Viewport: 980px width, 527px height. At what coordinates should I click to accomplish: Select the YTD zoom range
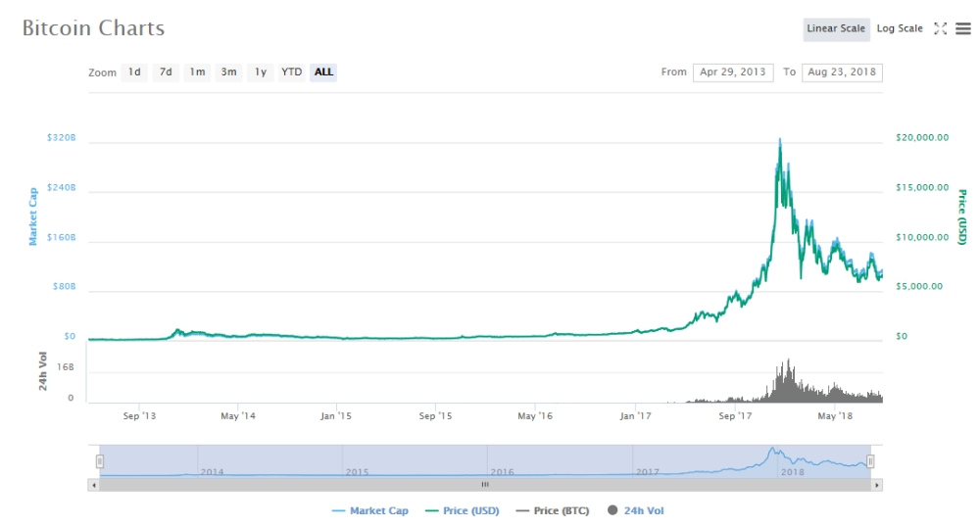click(291, 72)
